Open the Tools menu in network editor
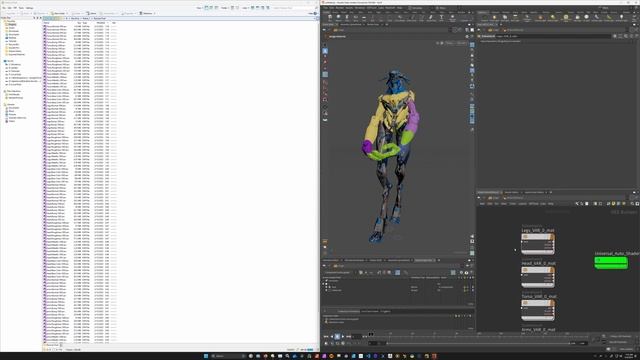Viewport: 640px width, 360px height. (512, 203)
